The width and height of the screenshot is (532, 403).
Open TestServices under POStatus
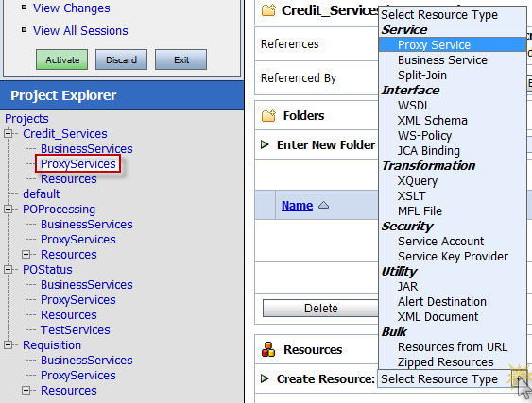pyautogui.click(x=75, y=329)
